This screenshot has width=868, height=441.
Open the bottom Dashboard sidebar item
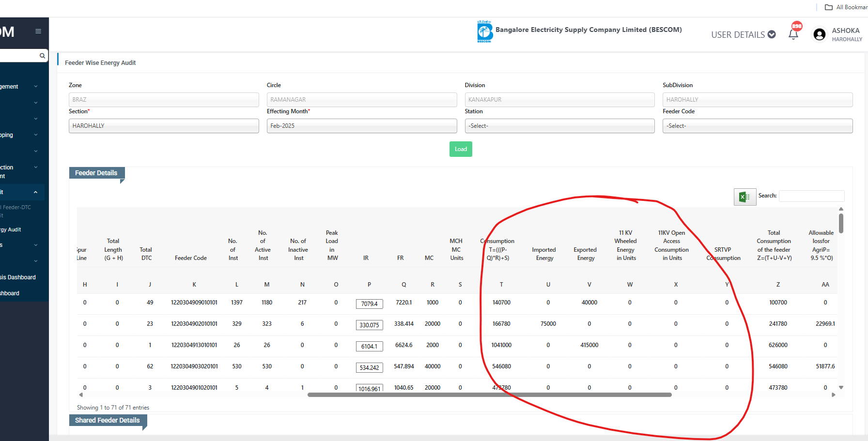(10, 293)
